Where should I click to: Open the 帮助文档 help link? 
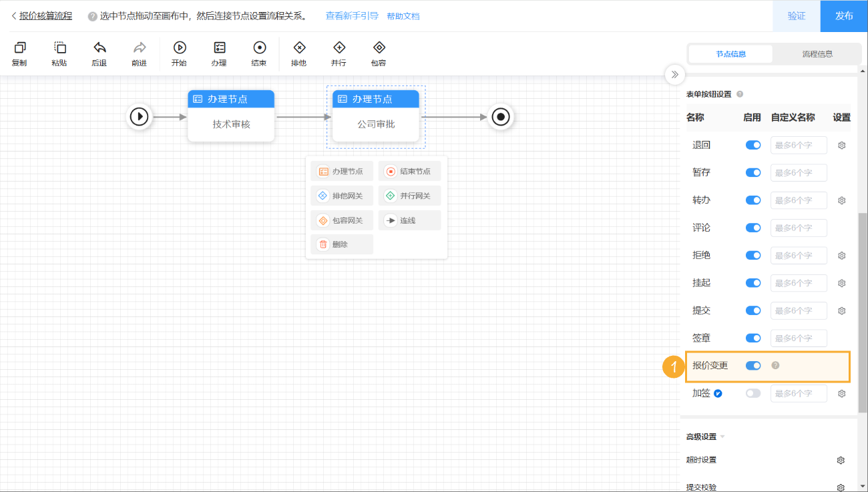click(403, 15)
